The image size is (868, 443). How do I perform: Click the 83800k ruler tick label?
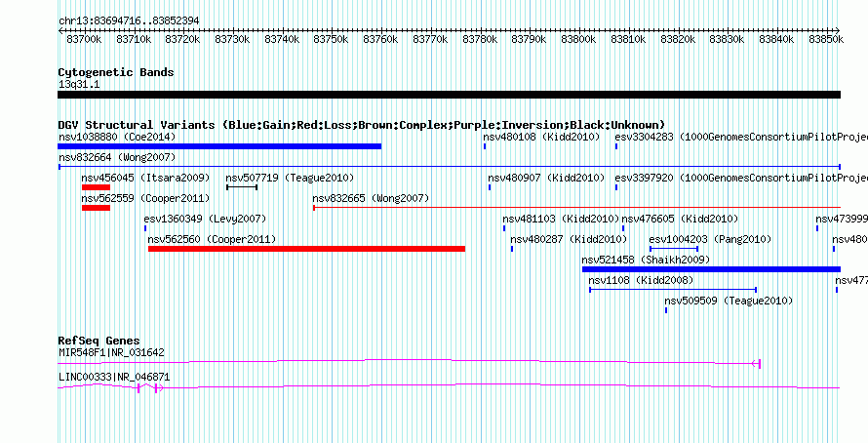578,39
